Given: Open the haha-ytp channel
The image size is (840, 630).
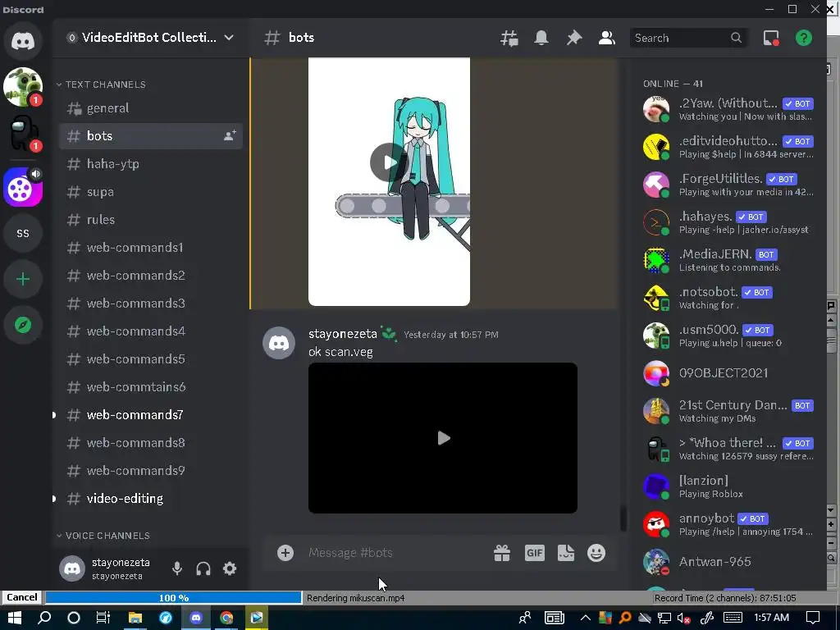Looking at the screenshot, I should click(x=151, y=164).
